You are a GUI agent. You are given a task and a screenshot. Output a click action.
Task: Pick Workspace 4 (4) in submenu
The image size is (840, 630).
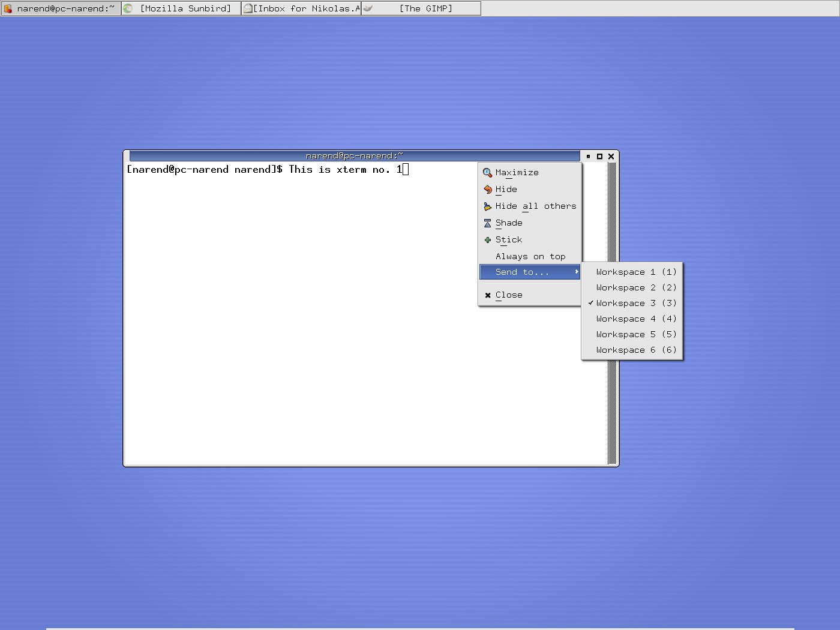(x=635, y=319)
